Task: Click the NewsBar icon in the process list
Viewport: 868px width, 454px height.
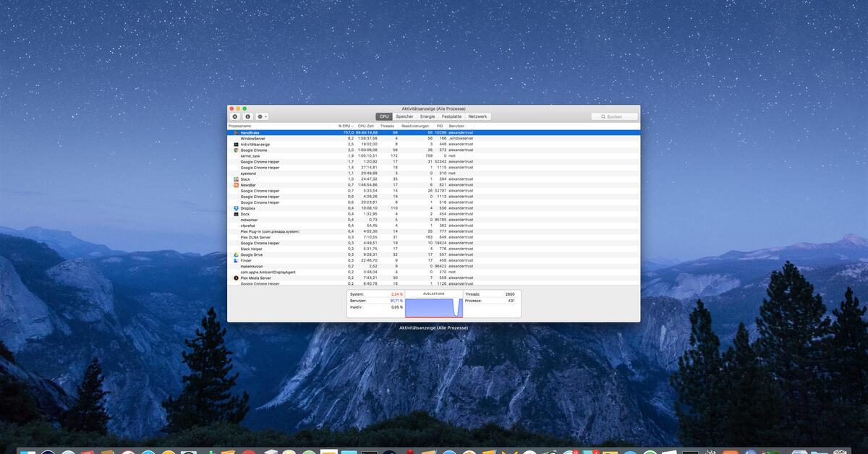Action: point(236,184)
